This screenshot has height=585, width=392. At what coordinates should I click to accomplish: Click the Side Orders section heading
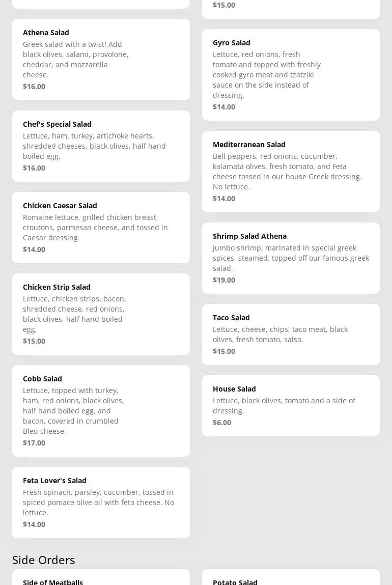tap(44, 560)
